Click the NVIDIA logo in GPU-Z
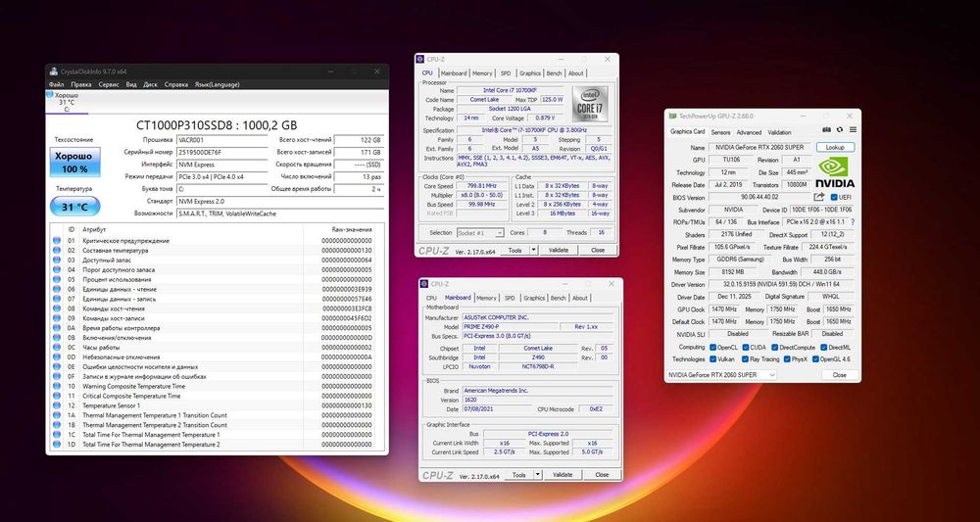The height and width of the screenshot is (522, 980). click(x=834, y=171)
